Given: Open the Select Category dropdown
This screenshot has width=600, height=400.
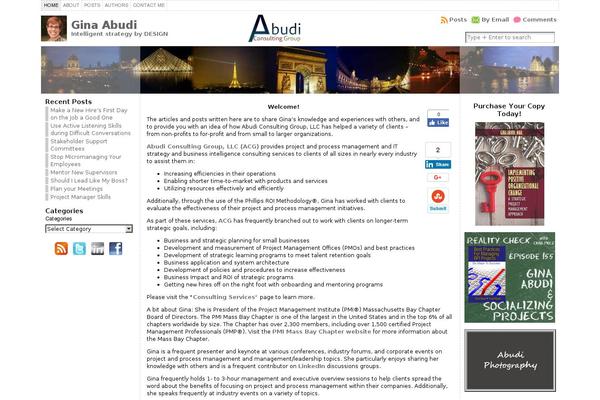Looking at the screenshot, I should coord(89,229).
